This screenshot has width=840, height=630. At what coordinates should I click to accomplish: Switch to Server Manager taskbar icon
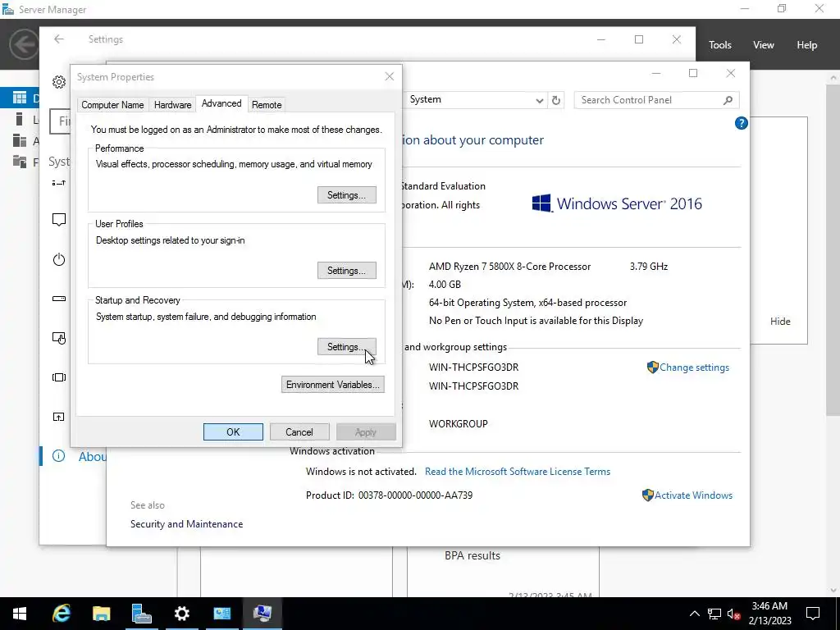coord(141,614)
